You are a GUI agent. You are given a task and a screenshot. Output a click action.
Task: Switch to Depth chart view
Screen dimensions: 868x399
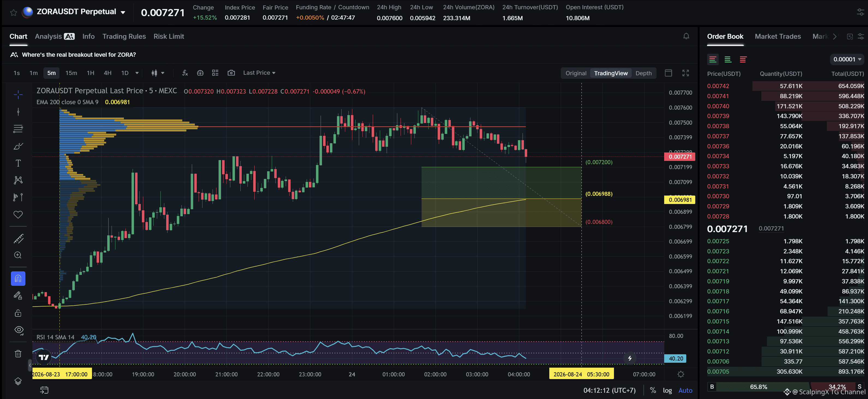(643, 73)
